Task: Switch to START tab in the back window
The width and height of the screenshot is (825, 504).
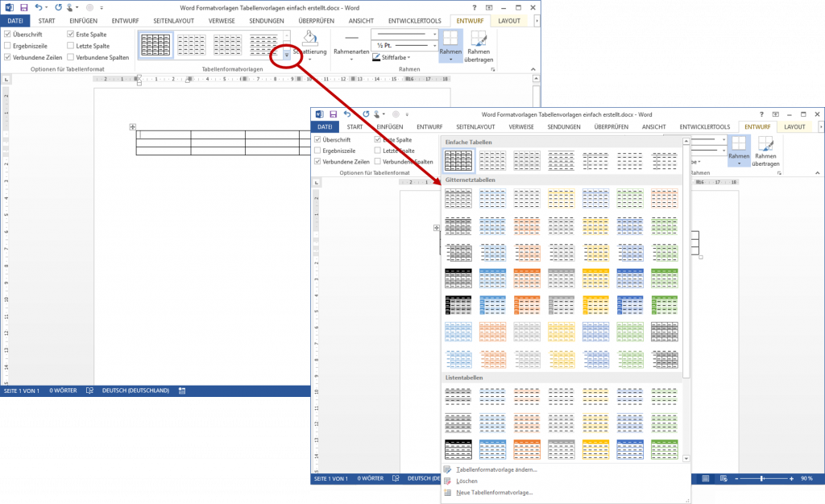Action: (x=47, y=21)
